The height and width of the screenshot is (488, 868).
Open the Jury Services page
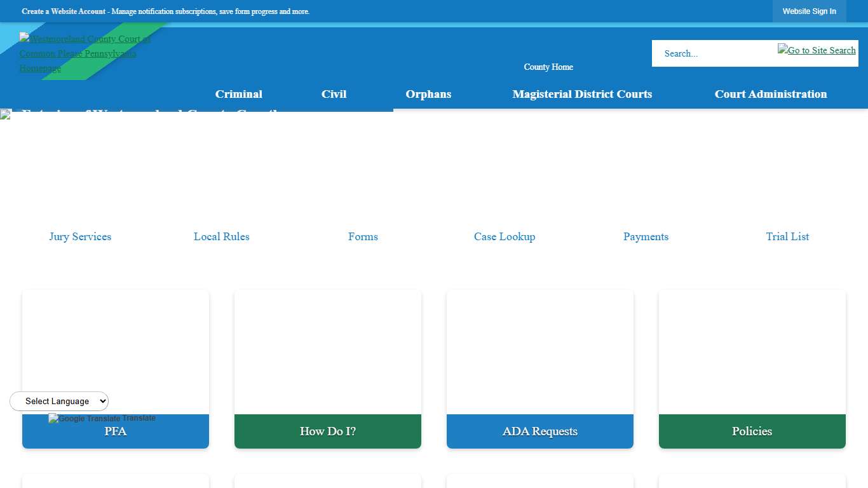pos(80,236)
